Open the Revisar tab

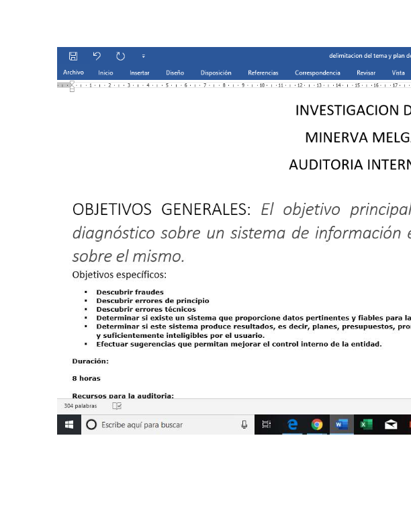point(366,73)
